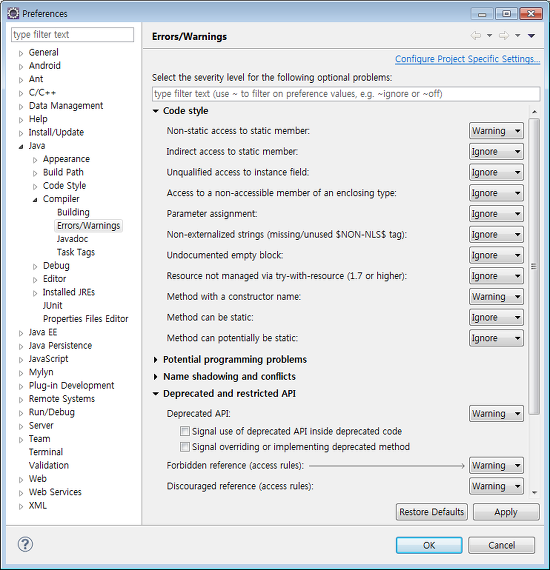Open Unqualified access to instance field dropdown
This screenshot has height=570, width=550.
[x=496, y=172]
